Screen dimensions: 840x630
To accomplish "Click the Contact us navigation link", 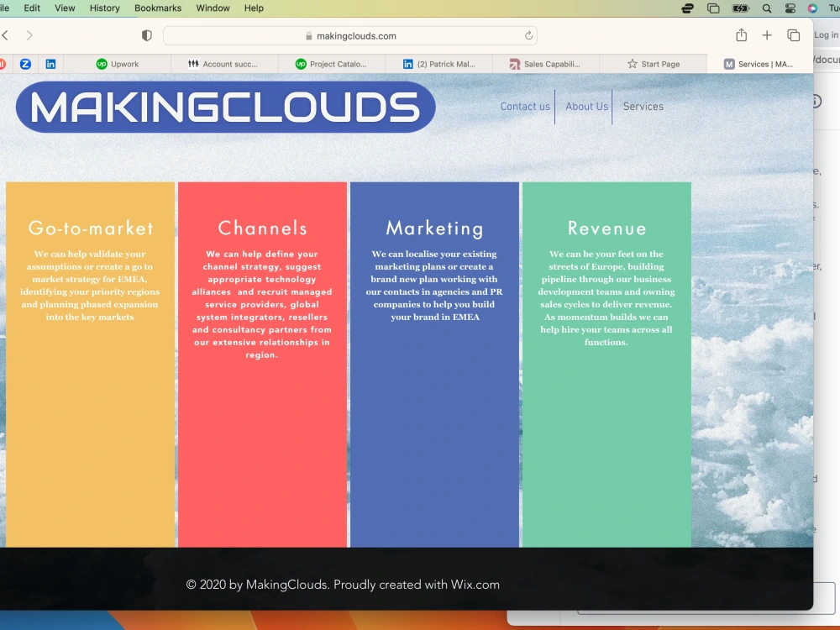I will click(x=525, y=106).
